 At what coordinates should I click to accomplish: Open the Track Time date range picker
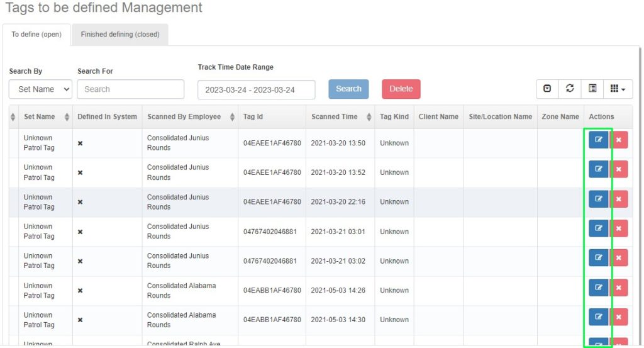pos(256,89)
